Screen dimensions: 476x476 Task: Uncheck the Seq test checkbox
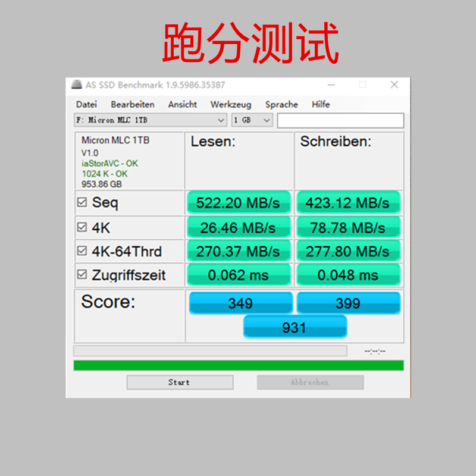click(x=82, y=202)
